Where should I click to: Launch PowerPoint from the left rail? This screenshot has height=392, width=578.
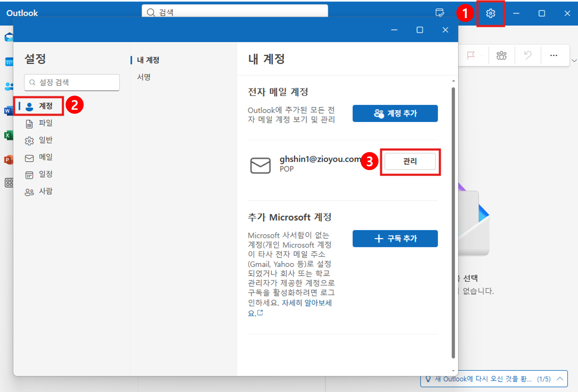click(8, 160)
